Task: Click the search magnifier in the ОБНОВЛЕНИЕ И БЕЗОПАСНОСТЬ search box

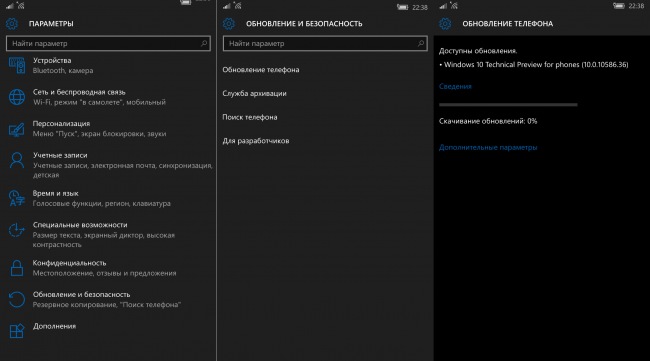Action: [x=420, y=43]
